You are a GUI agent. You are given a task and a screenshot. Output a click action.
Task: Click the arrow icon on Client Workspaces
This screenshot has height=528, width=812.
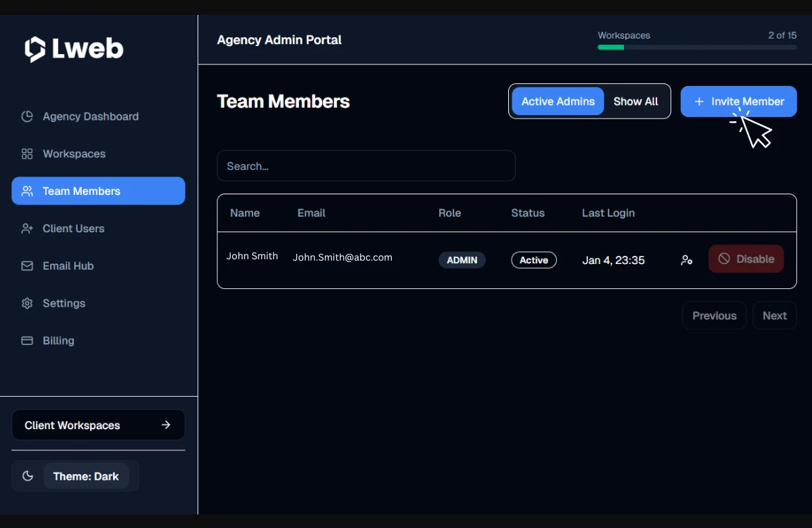166,425
